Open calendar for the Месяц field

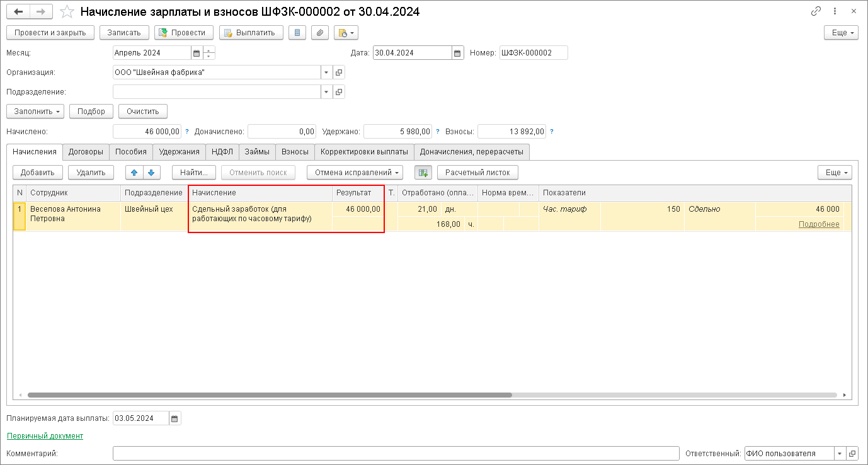tap(196, 53)
